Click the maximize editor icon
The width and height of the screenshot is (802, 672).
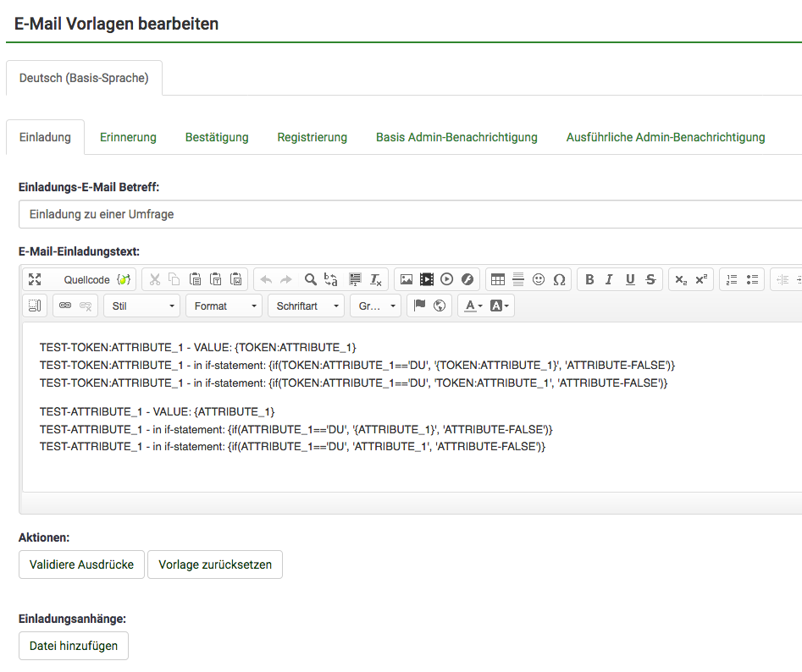pyautogui.click(x=35, y=279)
